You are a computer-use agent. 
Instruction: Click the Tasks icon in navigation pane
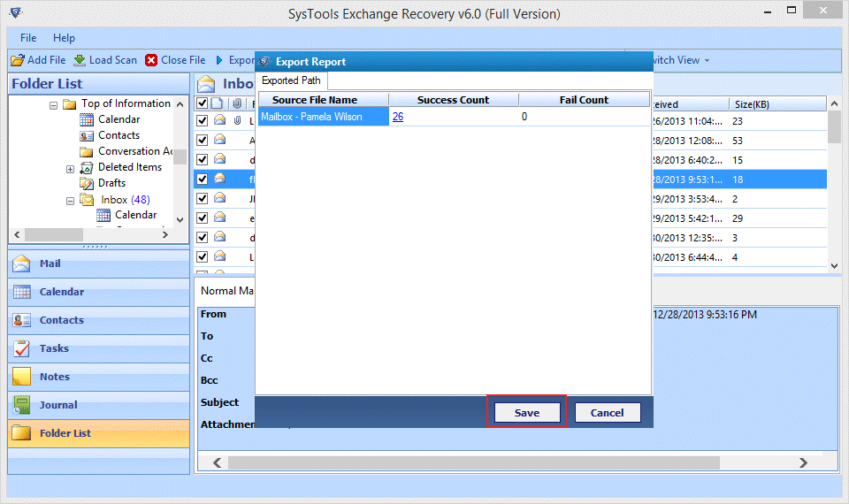(x=21, y=348)
